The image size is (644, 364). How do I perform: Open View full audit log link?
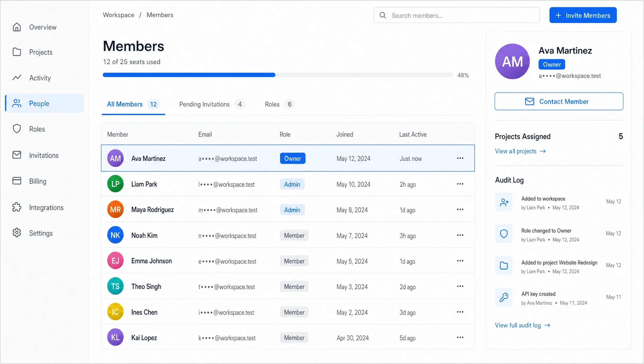(x=523, y=325)
